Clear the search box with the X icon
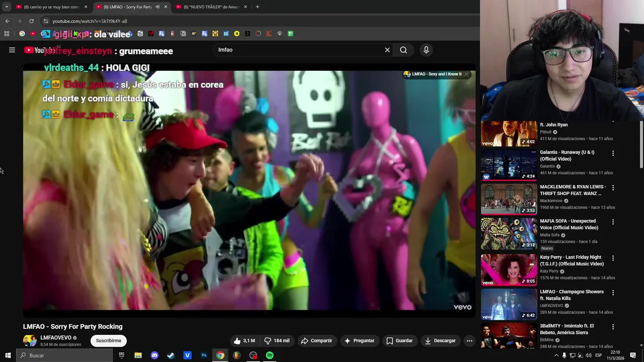Image resolution: width=644 pixels, height=362 pixels. [387, 50]
